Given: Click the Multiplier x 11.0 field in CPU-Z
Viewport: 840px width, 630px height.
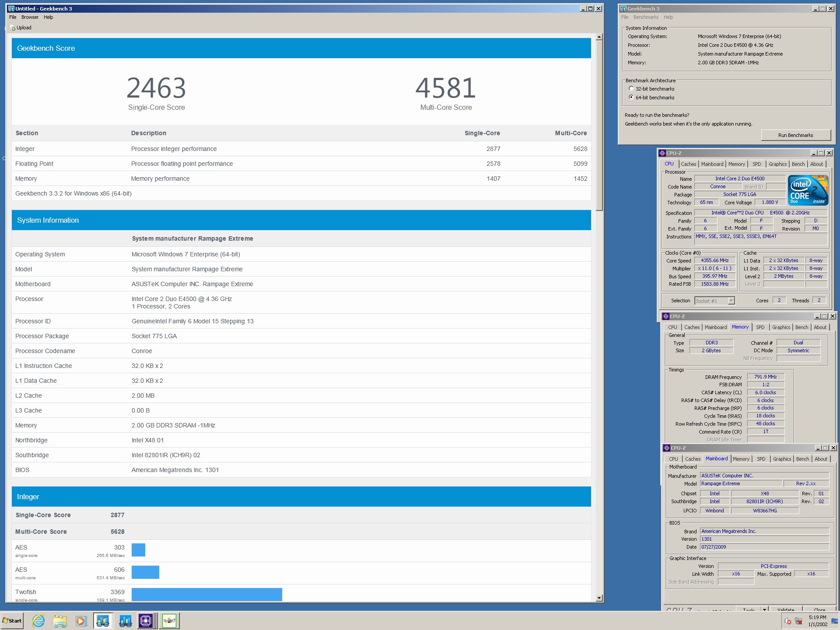Looking at the screenshot, I should [x=715, y=268].
